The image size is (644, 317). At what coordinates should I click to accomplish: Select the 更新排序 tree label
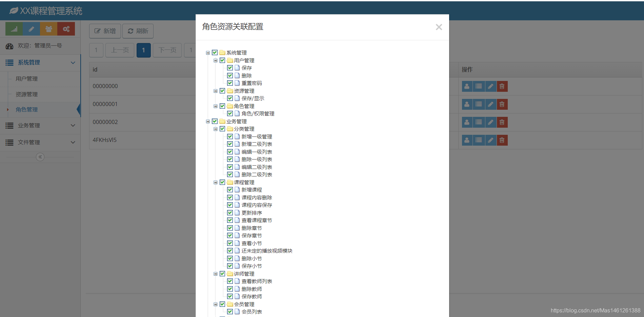[251, 213]
